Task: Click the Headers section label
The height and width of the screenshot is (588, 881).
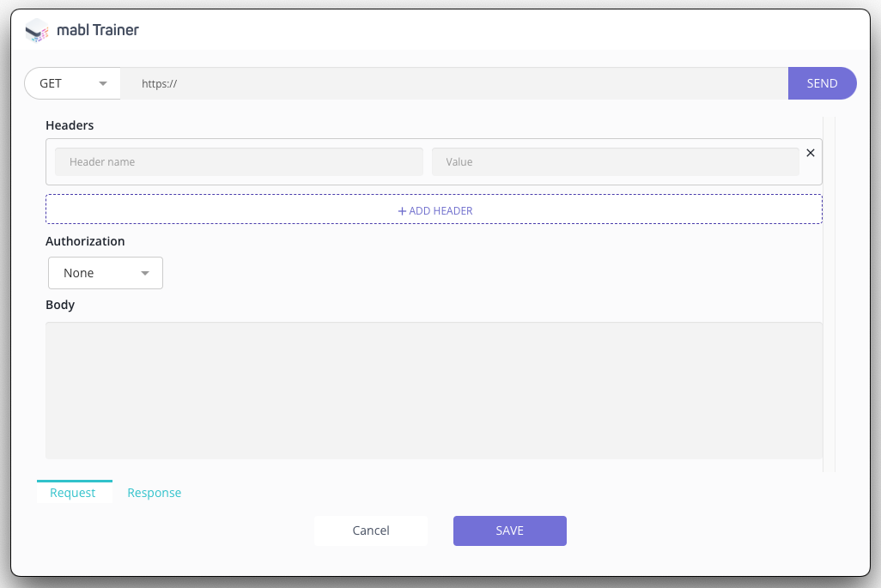Action: (70, 125)
